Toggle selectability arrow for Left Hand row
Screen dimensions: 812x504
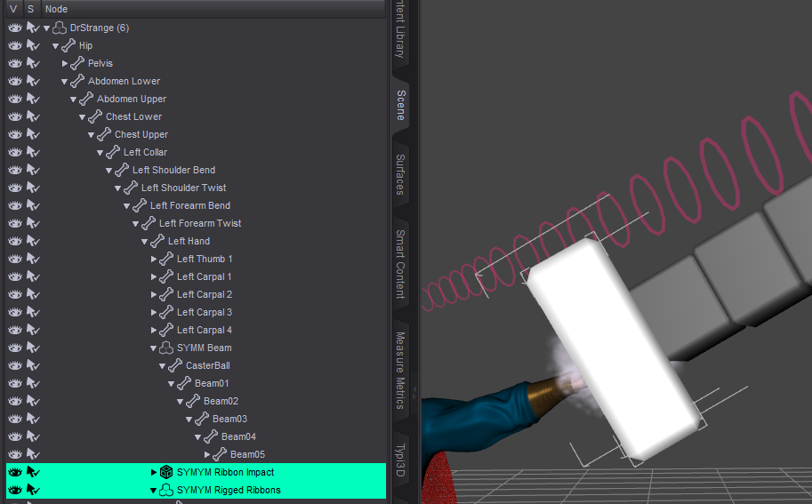(33, 241)
